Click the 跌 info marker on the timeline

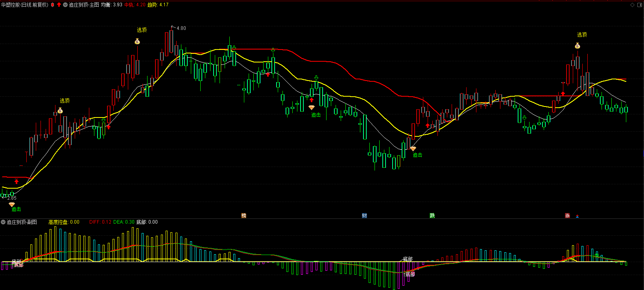point(432,216)
